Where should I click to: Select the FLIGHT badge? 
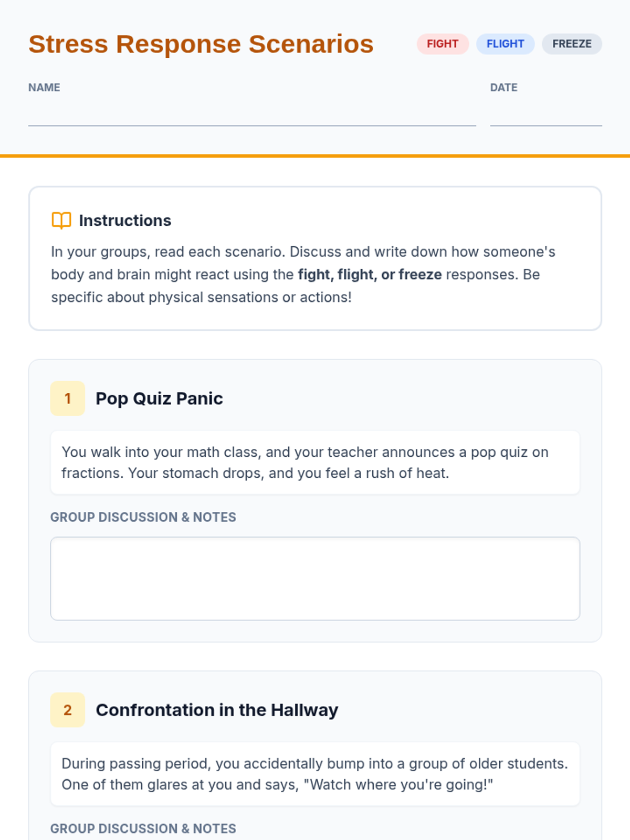coord(505,44)
